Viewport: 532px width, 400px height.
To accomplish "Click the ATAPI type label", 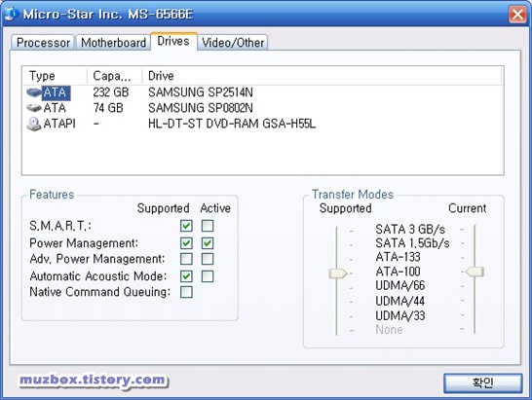I will (x=59, y=124).
